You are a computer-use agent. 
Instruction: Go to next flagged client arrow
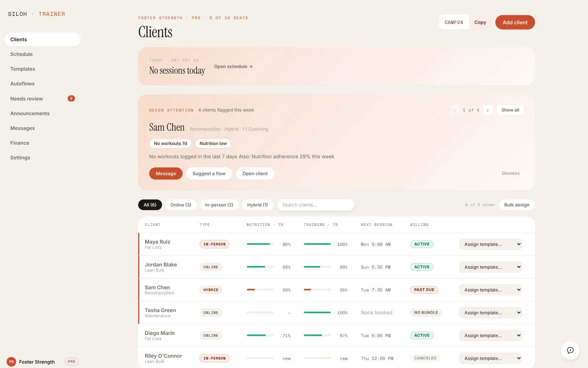(488, 110)
